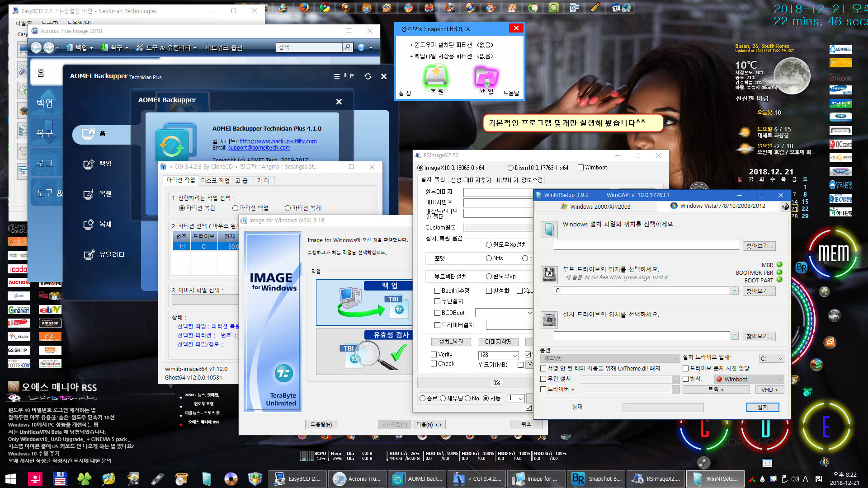
Task: Open the 백업 dropdown in Acronis toolbar
Action: [x=80, y=47]
